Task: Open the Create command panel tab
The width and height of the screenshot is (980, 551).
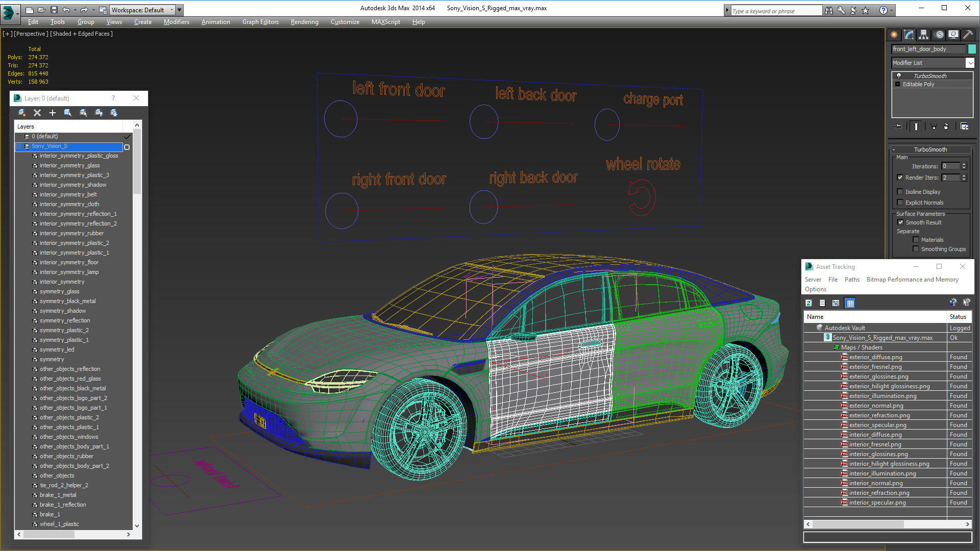Action: click(894, 35)
